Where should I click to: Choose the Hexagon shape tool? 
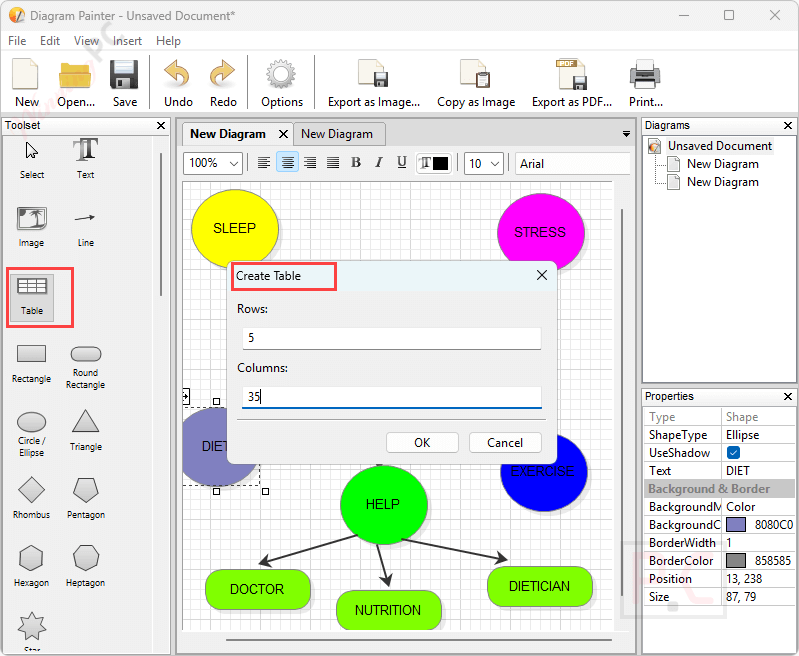tap(32, 566)
